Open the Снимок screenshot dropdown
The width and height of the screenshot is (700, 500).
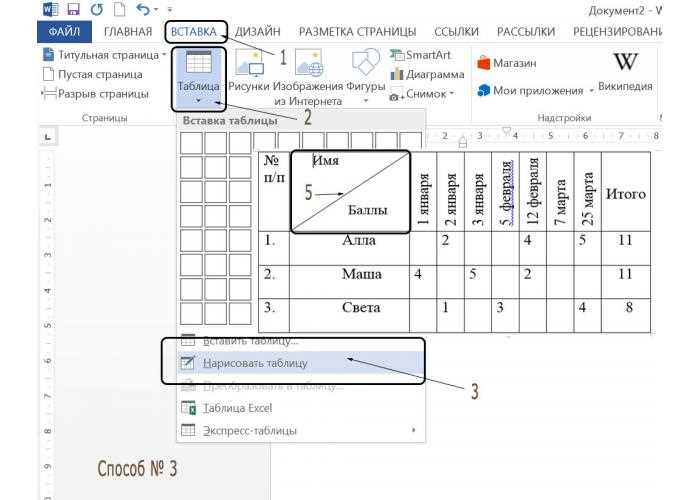tap(421, 94)
